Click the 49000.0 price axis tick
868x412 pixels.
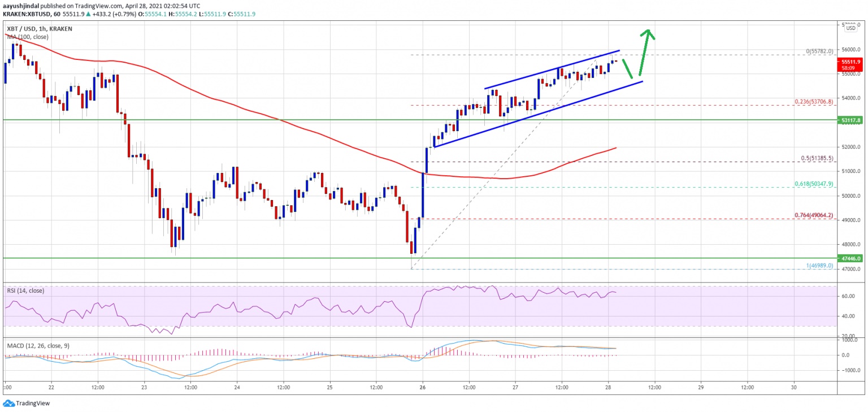click(850, 220)
